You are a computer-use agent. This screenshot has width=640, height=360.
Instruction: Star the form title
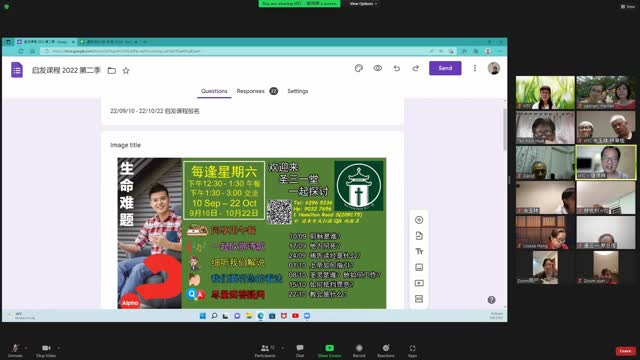click(126, 71)
